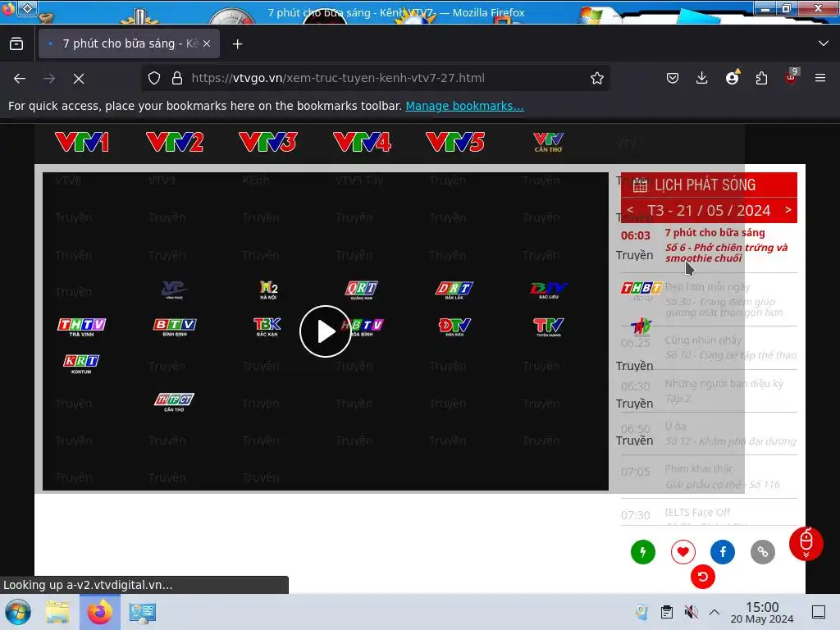Image resolution: width=840 pixels, height=630 pixels.
Task: Open file manager from taskbar
Action: (x=57, y=612)
